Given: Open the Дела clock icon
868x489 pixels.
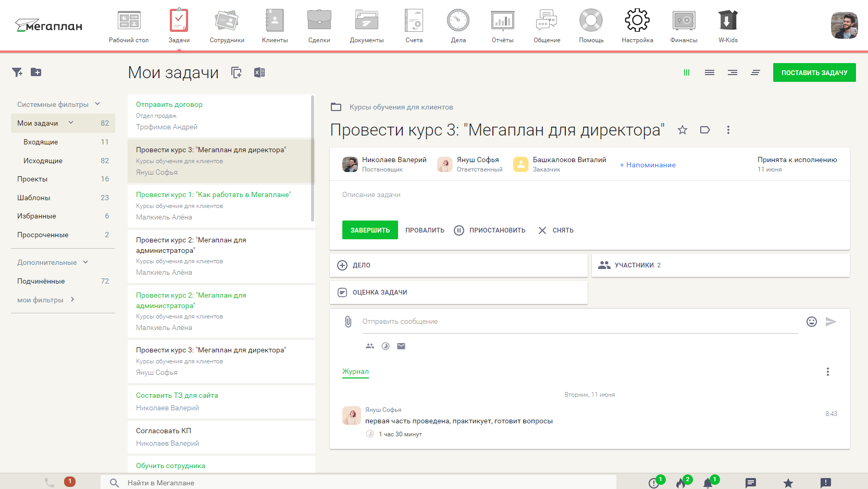Looking at the screenshot, I should (x=458, y=21).
